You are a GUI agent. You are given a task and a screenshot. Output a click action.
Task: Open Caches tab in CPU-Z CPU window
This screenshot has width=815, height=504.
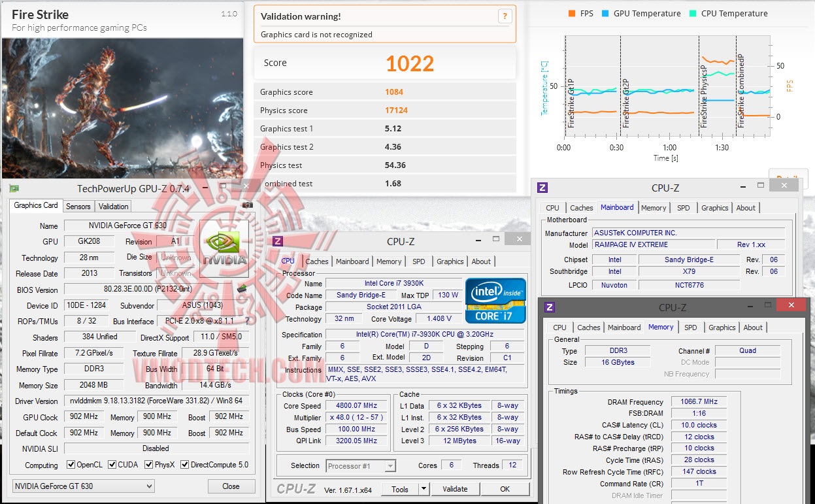pyautogui.click(x=317, y=261)
